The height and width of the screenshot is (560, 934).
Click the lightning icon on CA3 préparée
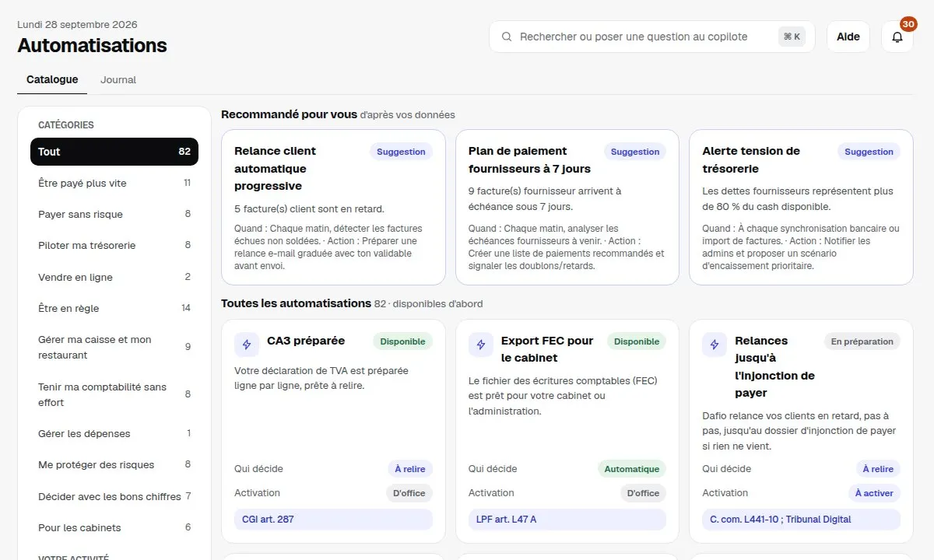247,345
